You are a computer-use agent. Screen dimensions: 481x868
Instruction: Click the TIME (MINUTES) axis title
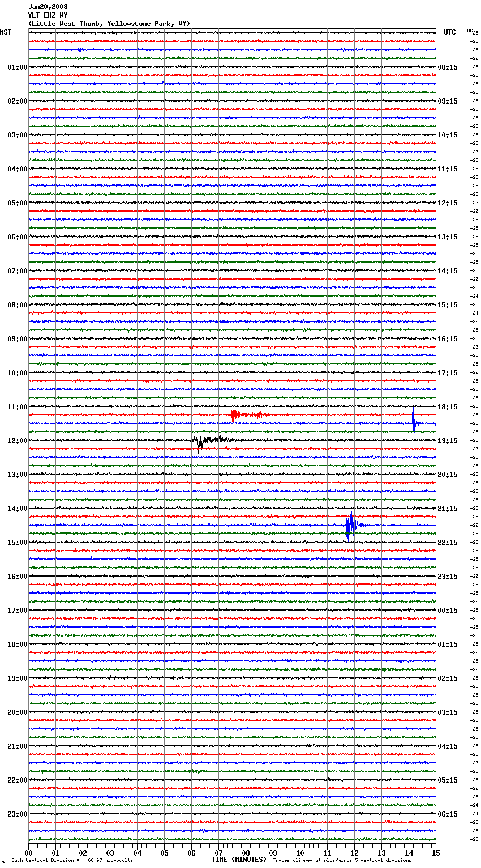pos(239,860)
